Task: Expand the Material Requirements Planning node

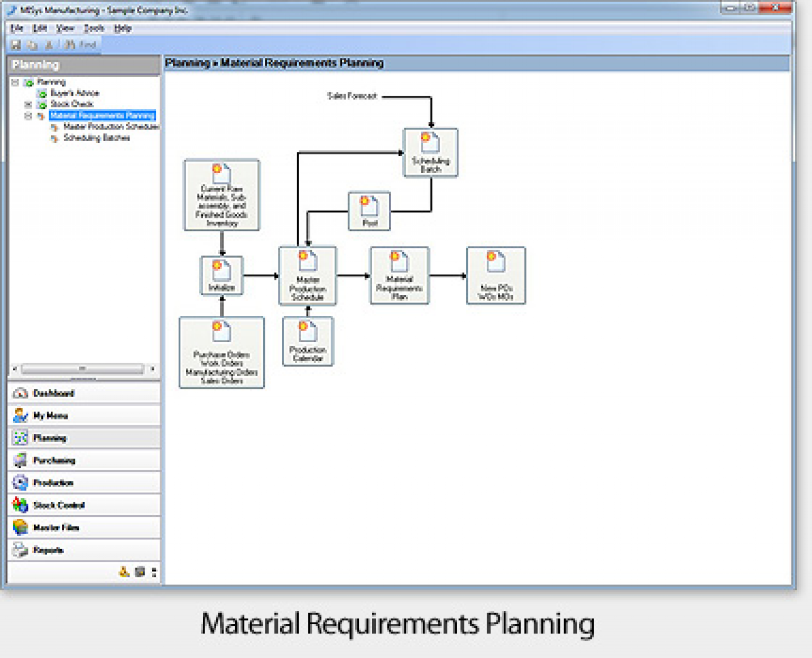Action: tap(29, 115)
